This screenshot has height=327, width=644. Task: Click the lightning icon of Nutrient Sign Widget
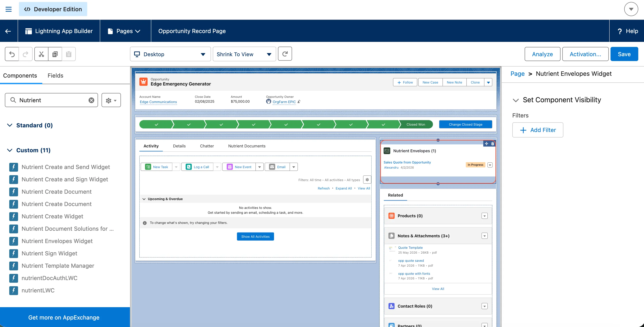point(13,253)
